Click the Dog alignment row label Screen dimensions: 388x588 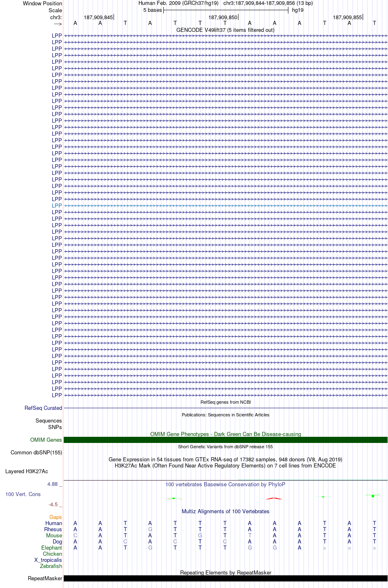click(58, 541)
